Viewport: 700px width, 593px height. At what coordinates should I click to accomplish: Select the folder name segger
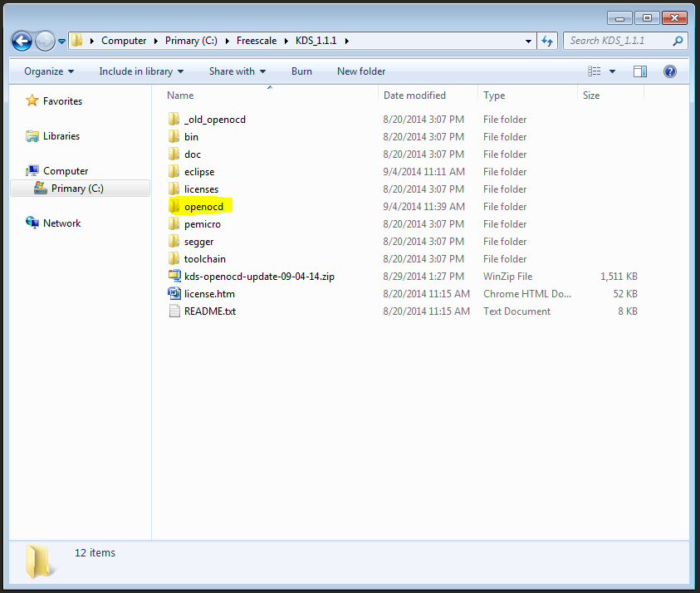point(198,242)
